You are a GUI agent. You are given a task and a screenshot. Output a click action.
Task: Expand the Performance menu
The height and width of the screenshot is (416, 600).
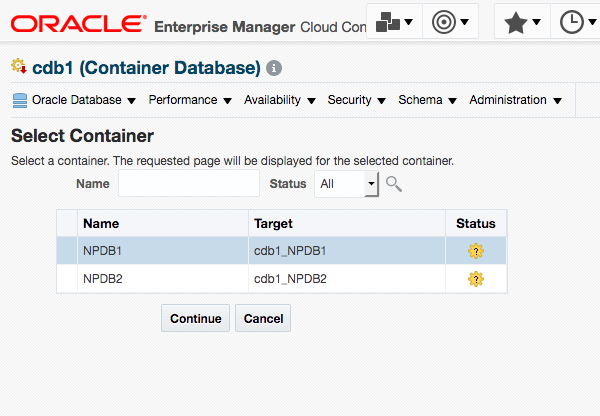pyautogui.click(x=190, y=100)
